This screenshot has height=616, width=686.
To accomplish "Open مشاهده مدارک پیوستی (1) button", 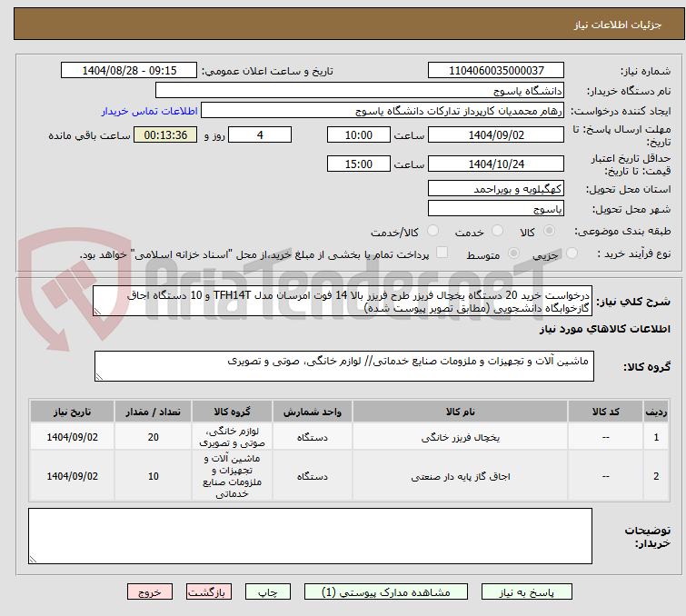I will point(386,592).
